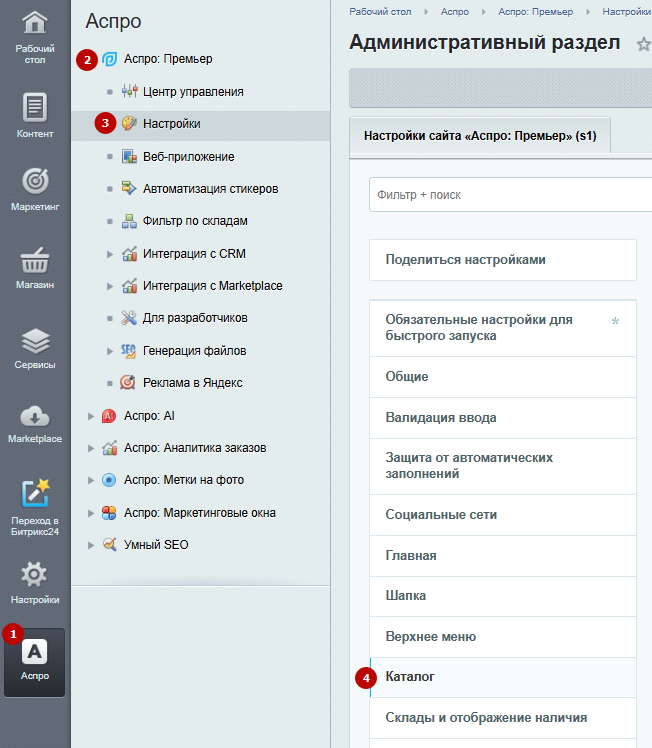
Task: Open the Валидация ввода settings section
Action: (x=503, y=418)
